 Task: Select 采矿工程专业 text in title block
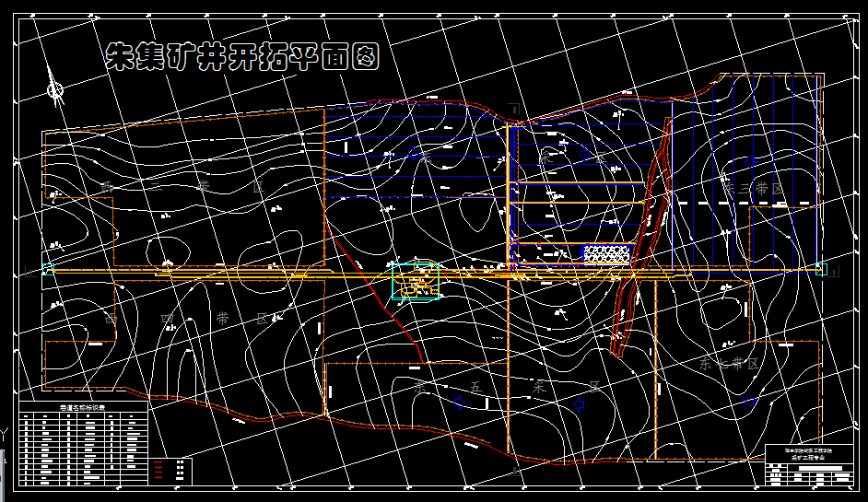[808, 459]
